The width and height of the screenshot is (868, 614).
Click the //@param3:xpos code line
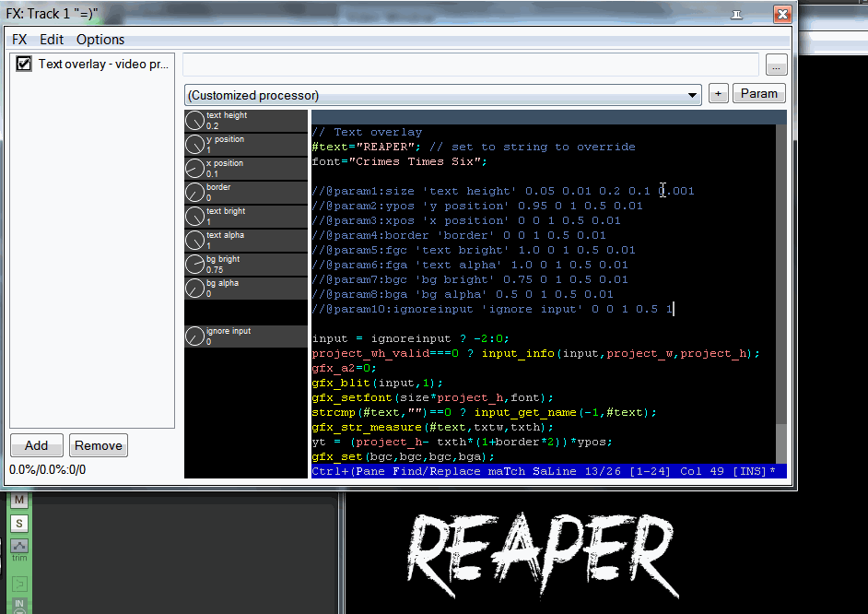466,220
